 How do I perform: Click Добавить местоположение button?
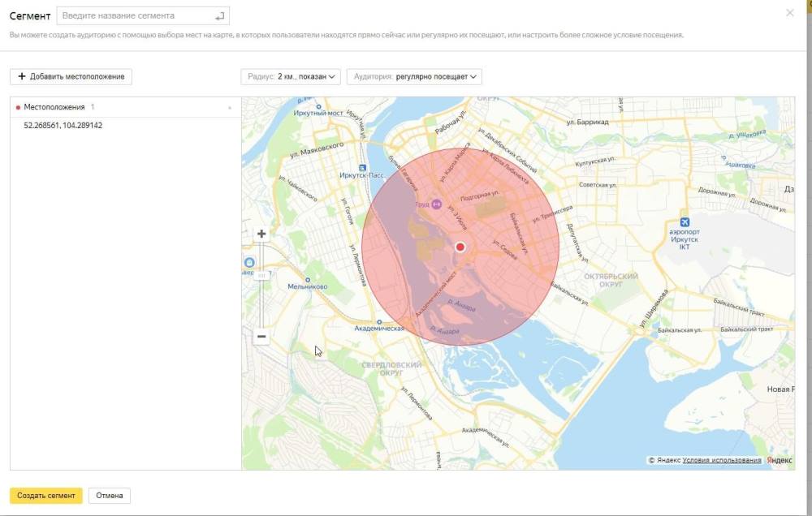(71, 76)
